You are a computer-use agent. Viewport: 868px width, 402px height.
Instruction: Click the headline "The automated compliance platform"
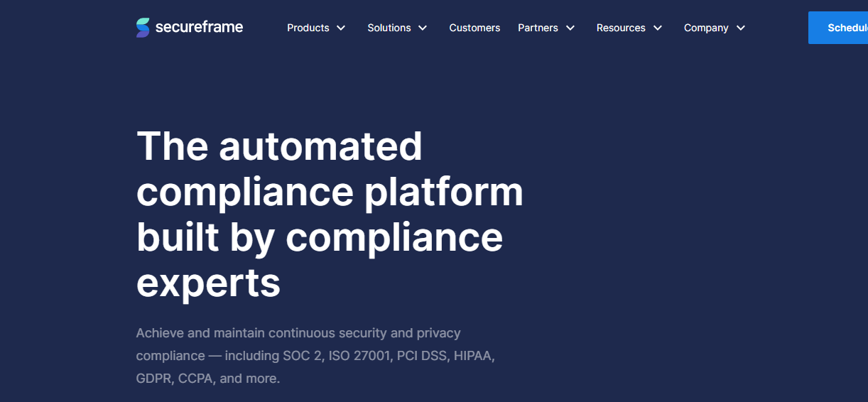pyautogui.click(x=330, y=214)
